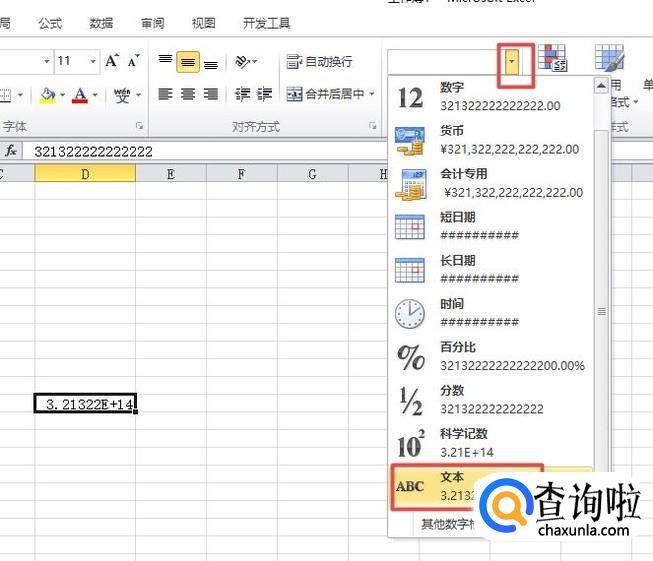Screen dimensions: 653x561
Task: Click the cell showing 3.21322E+14
Action: click(85, 403)
